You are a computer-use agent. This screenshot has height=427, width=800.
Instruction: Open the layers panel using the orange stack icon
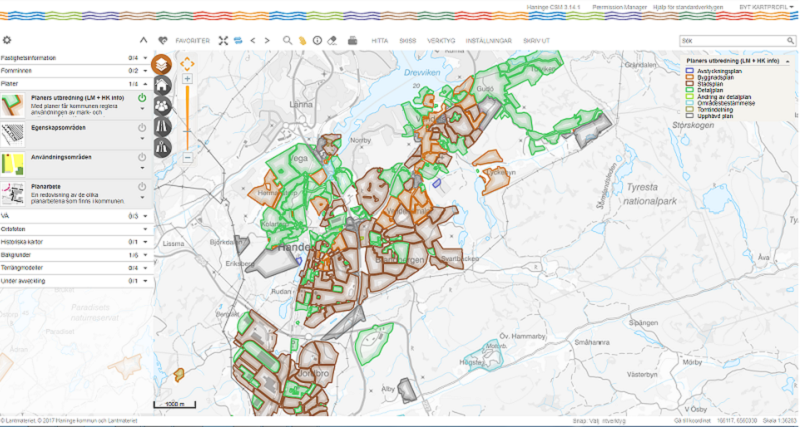[162, 63]
